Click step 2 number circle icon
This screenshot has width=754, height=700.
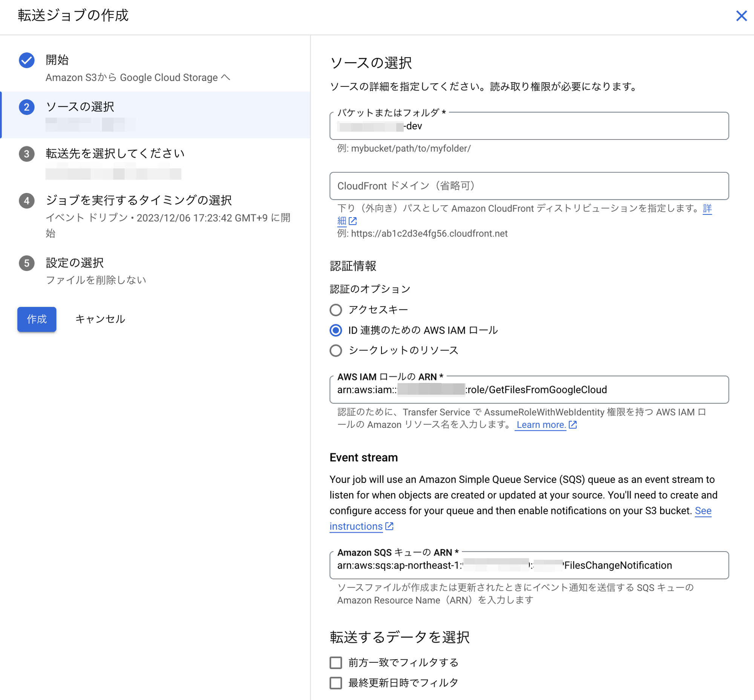[x=26, y=107]
